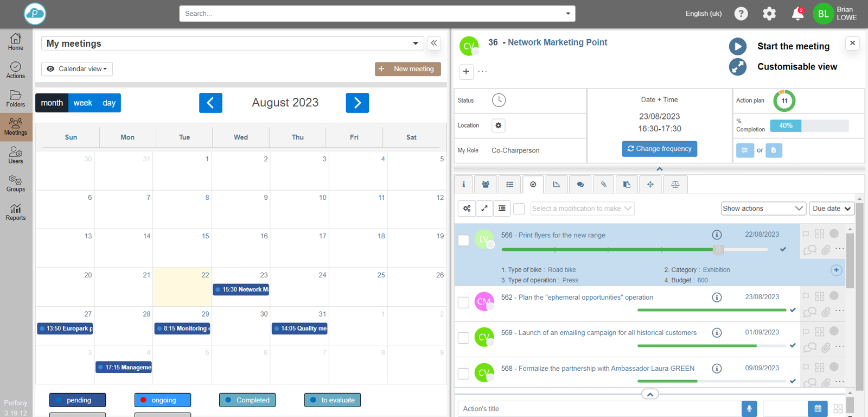868x417 pixels.
Task: Switch calendar to week view
Action: 82,103
